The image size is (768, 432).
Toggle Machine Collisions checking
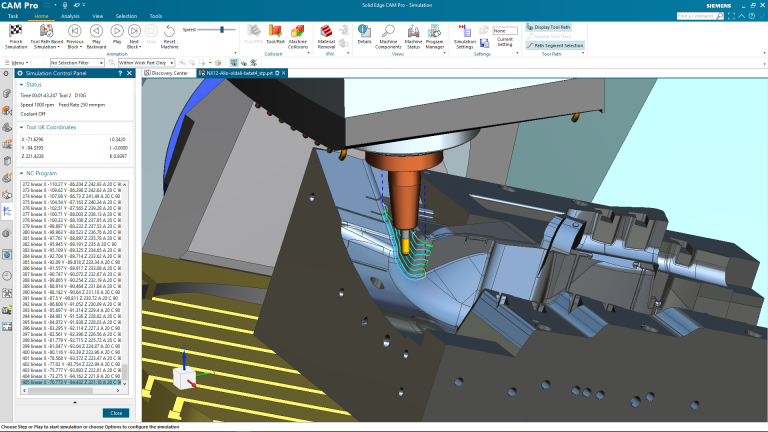(298, 36)
